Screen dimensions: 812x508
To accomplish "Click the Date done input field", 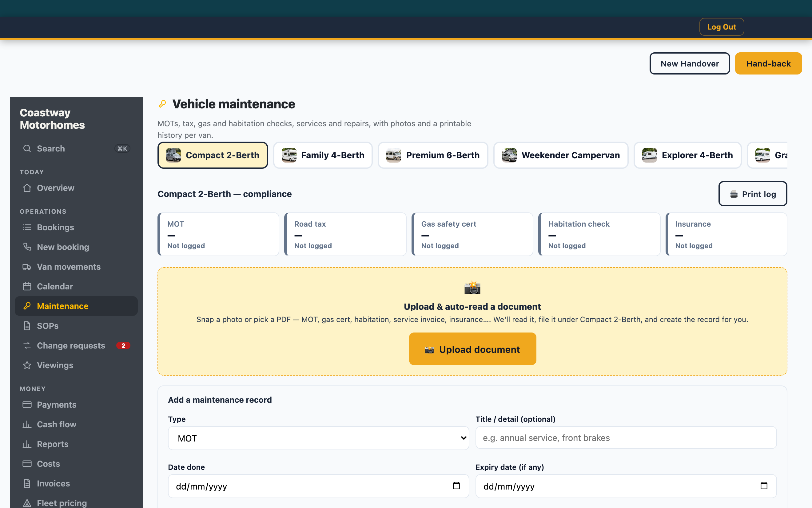I will coord(318,486).
